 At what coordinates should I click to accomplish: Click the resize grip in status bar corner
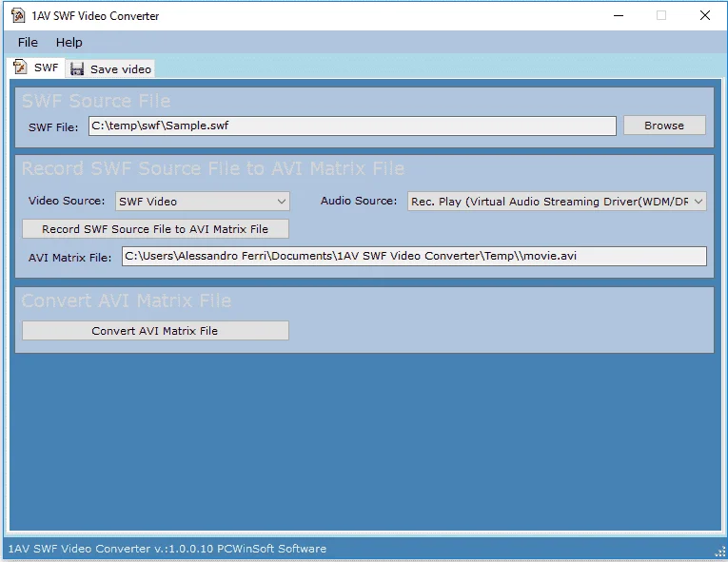tap(720, 552)
